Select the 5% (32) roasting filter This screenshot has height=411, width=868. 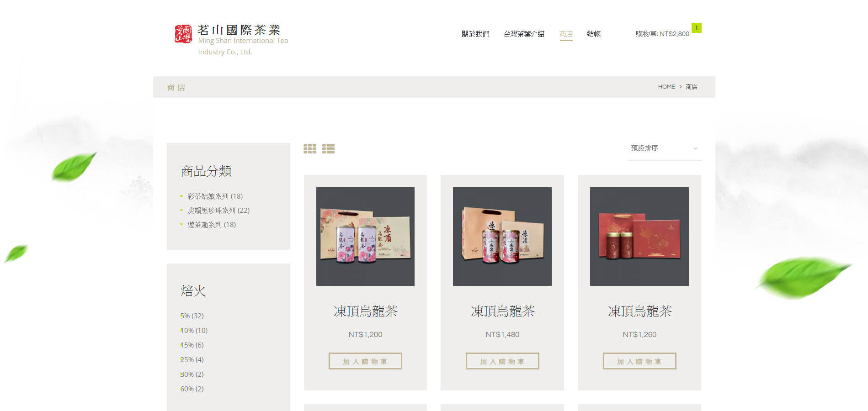(192, 316)
